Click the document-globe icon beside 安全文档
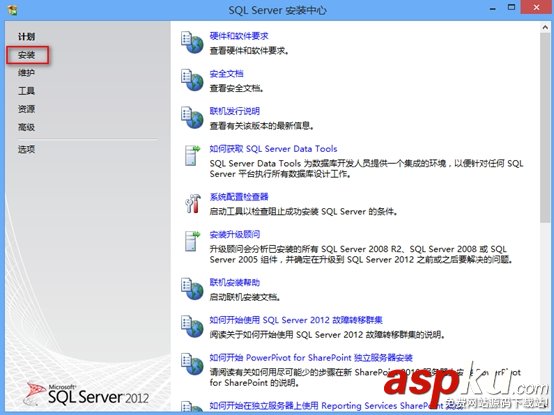554x415 pixels. [192, 80]
